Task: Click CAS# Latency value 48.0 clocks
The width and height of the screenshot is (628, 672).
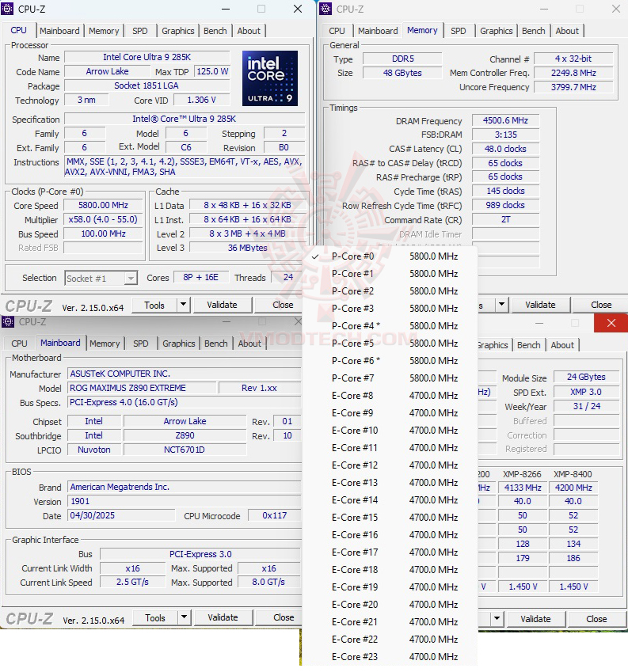Action: point(505,149)
